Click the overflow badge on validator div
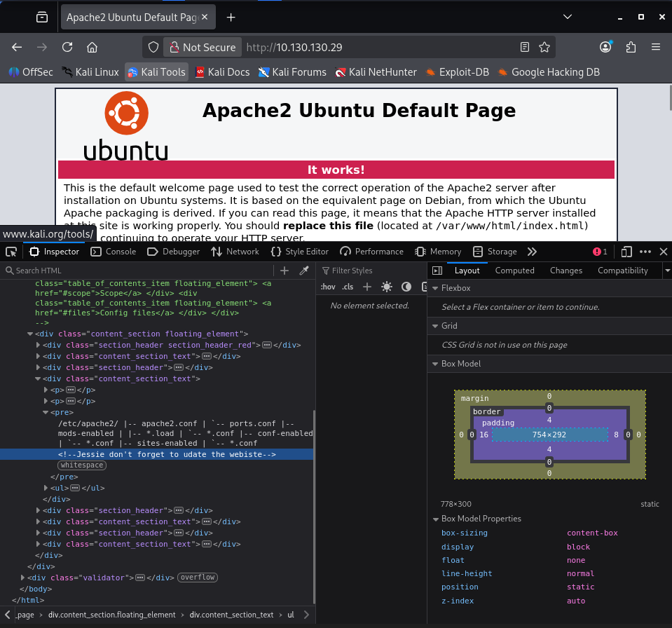Screen dimensions: 672x628 [x=198, y=578]
